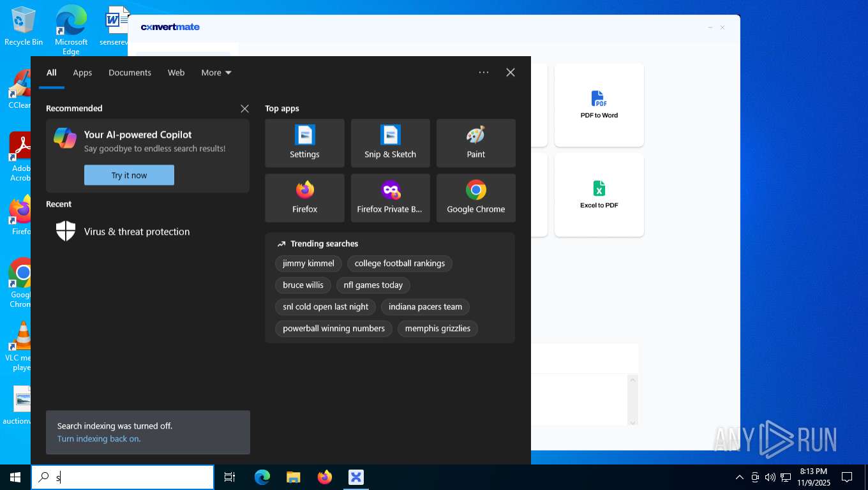Screen dimensions: 868x490
Task: Select Excel to PDF in Convertmate
Action: pyautogui.click(x=599, y=195)
